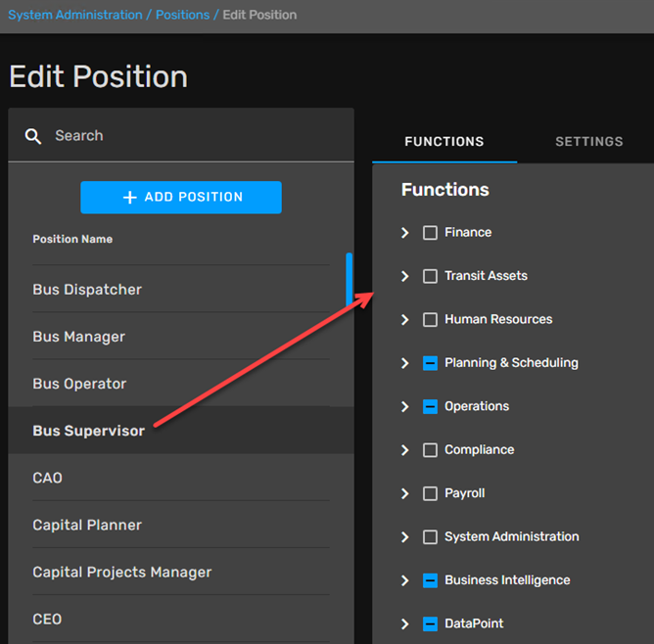Switch to the Settings tab
Screen dimensions: 654x644
tap(588, 142)
